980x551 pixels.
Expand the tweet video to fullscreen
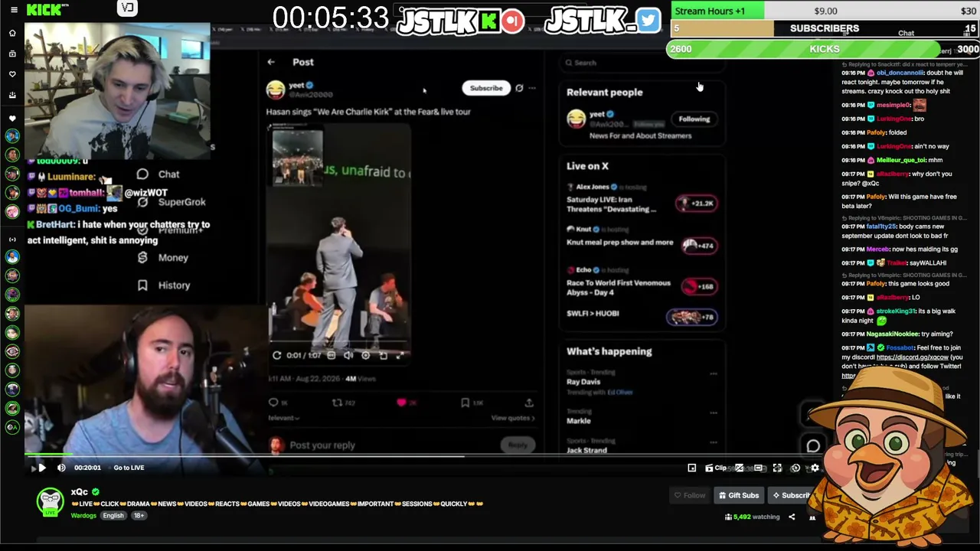tap(400, 355)
